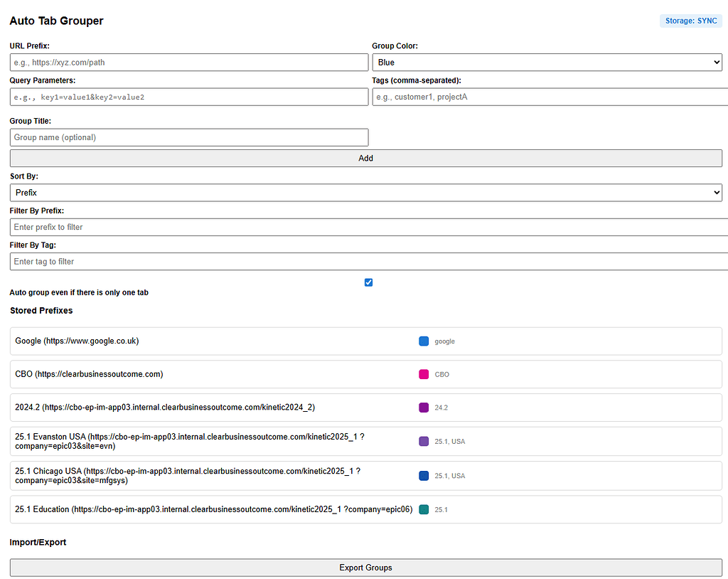Click the 25.1 Evanston USA prefix row
The height and width of the screenshot is (579, 728).
[x=213, y=441]
